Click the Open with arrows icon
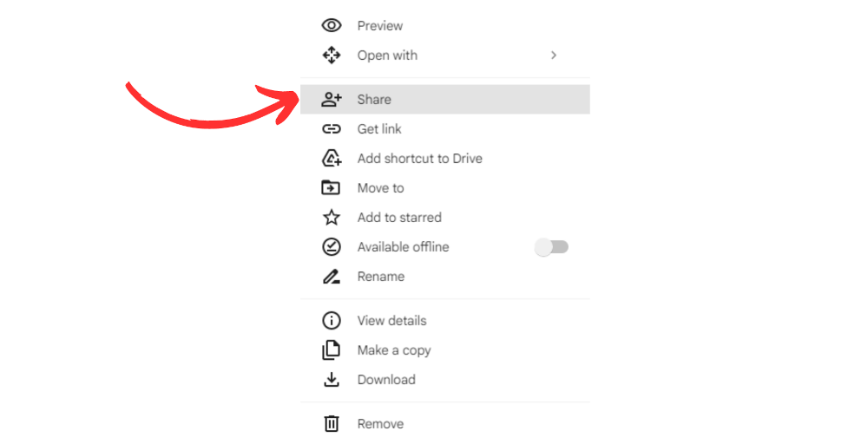Screen dimensions: 868x444 331,55
